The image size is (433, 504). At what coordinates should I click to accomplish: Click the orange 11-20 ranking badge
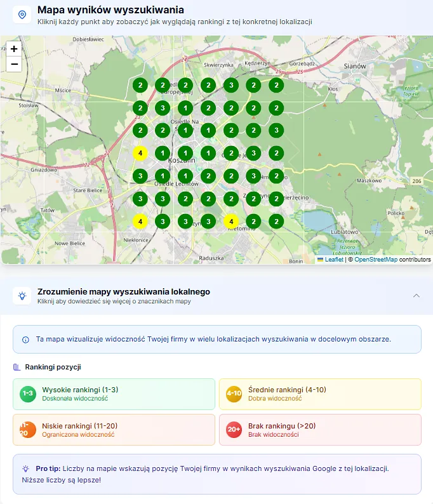[28, 430]
